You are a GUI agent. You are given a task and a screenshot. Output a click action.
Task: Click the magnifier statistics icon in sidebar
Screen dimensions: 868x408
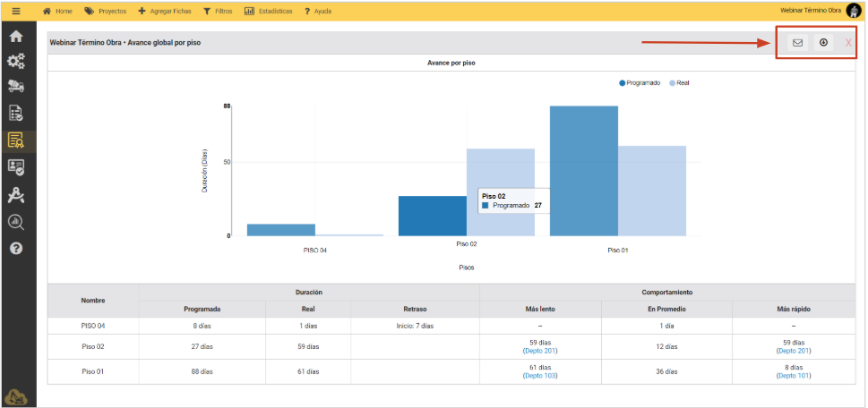tap(15, 222)
